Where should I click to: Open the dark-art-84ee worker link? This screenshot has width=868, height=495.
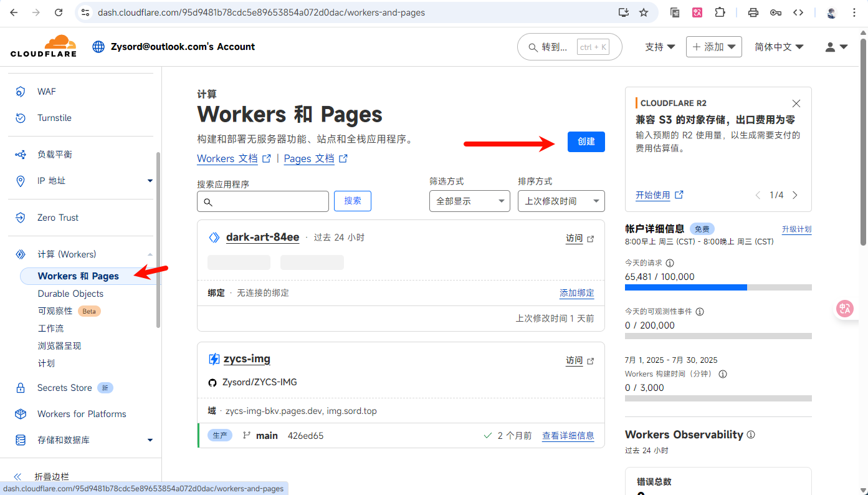pos(262,238)
